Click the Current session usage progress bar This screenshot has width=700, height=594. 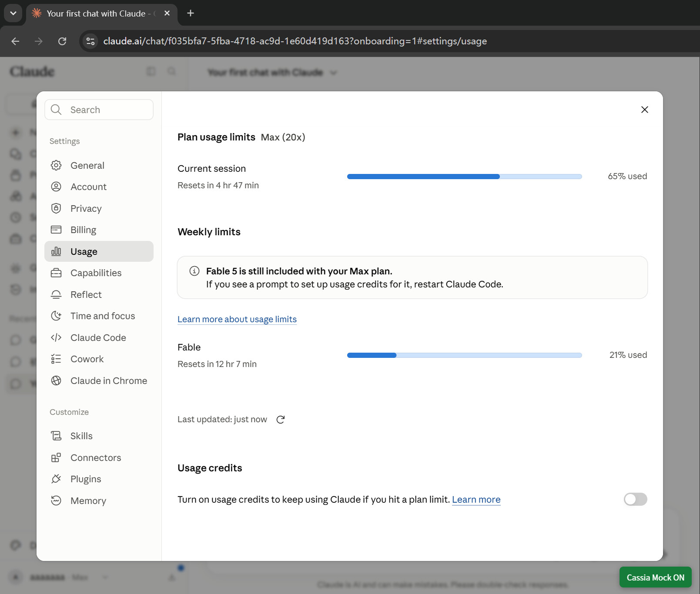[x=464, y=177]
